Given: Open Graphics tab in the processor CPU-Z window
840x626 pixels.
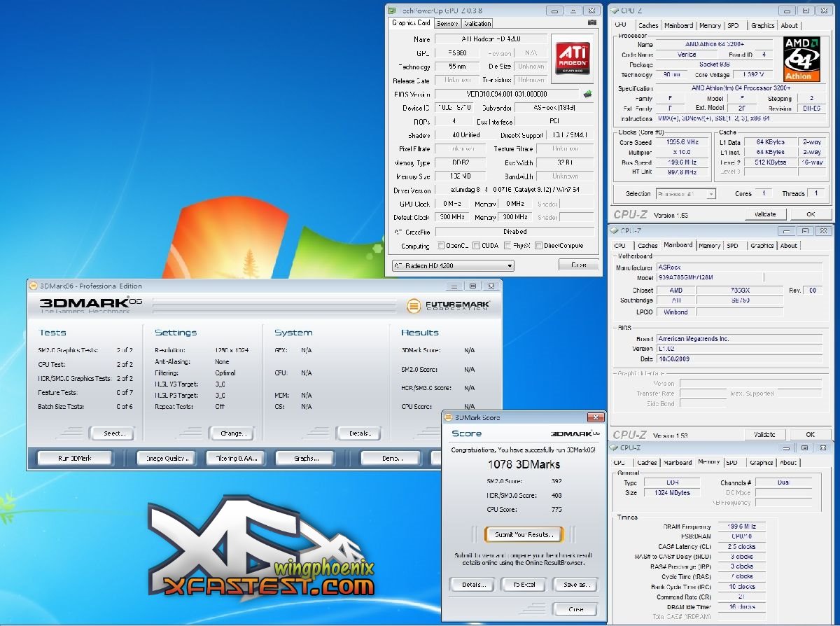Looking at the screenshot, I should tap(762, 25).
